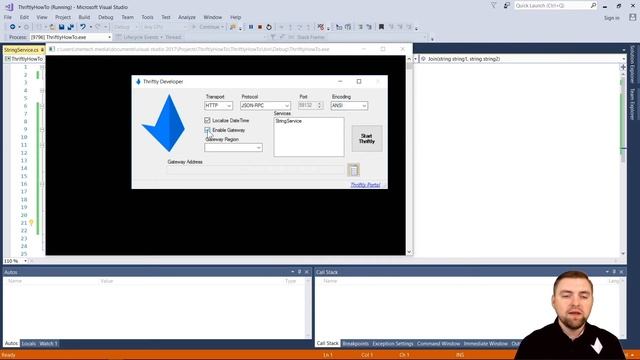Open the feedback icon beside Quick Launch
This screenshot has width=640, height=360.
click(x=507, y=5)
